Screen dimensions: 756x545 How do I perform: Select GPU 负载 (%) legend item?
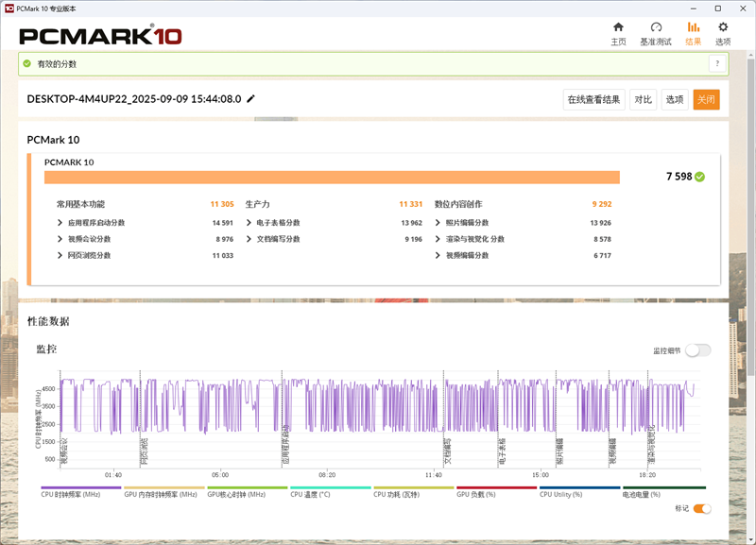coord(497,491)
